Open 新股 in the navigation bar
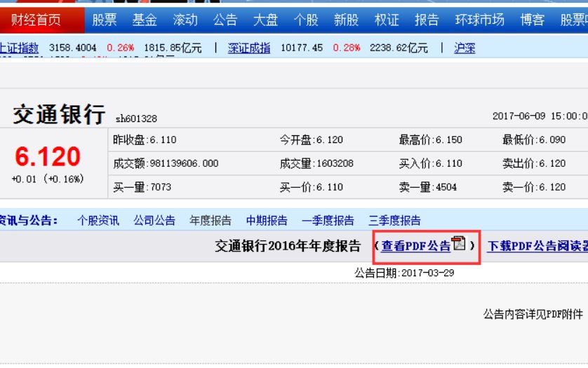Viewport: 588px width, 368px height. pyautogui.click(x=346, y=20)
